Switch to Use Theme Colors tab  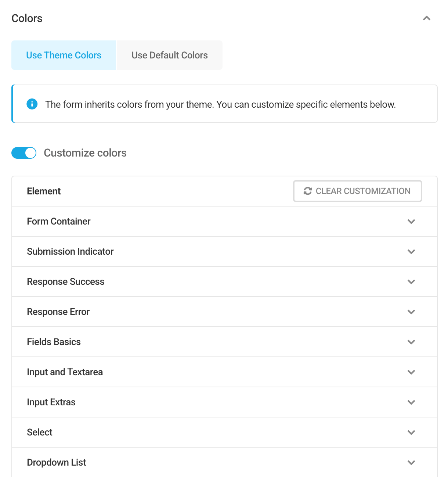point(64,55)
